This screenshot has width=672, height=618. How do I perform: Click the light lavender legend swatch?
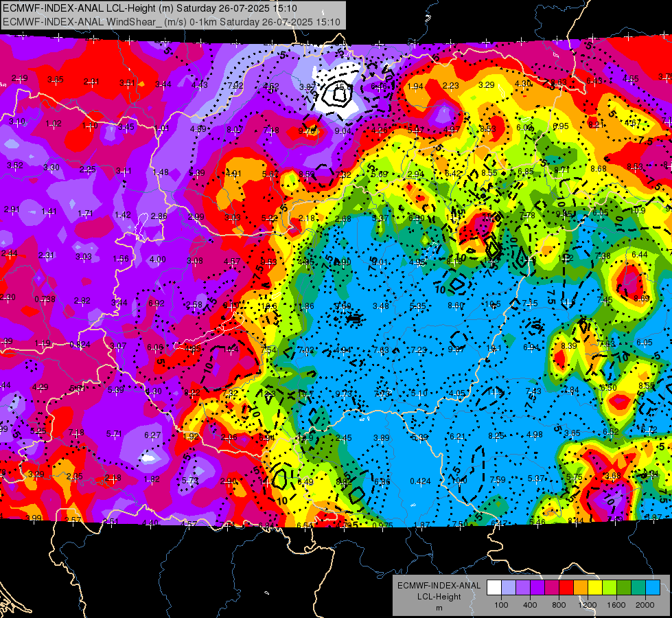coord(509,588)
